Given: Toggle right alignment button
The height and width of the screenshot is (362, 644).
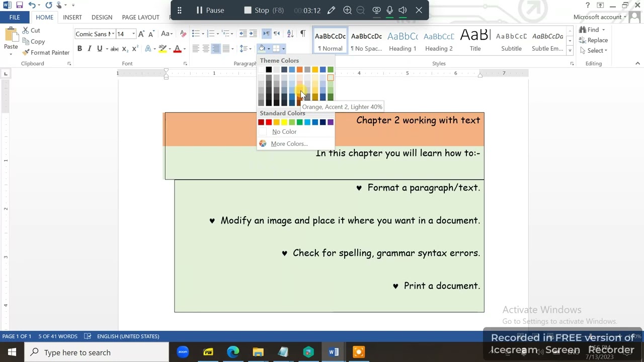Looking at the screenshot, I should click(x=216, y=49).
